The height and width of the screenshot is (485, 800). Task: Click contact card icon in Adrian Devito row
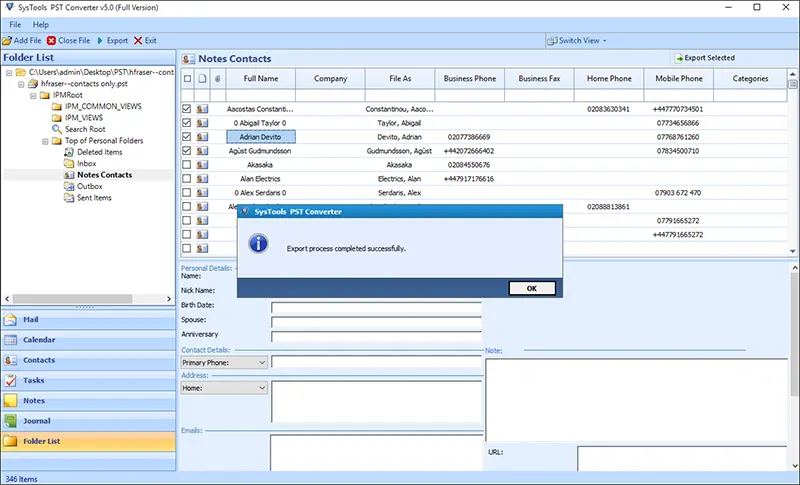tap(203, 137)
